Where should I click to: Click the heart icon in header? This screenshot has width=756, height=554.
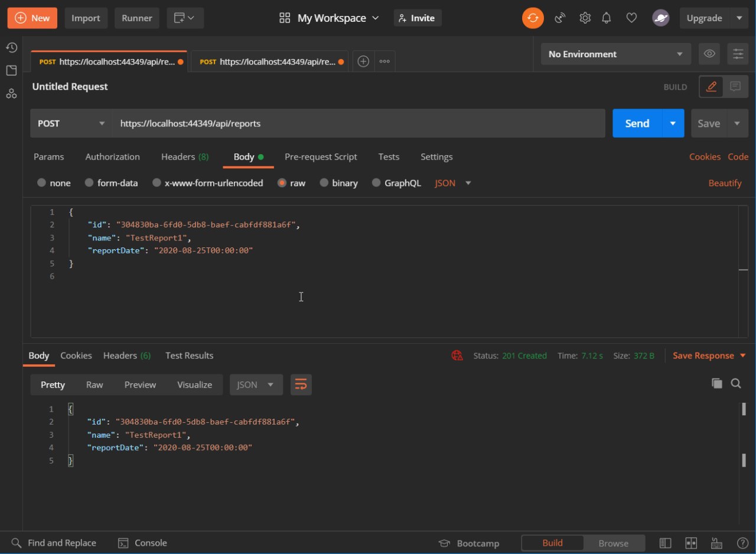[x=631, y=18]
